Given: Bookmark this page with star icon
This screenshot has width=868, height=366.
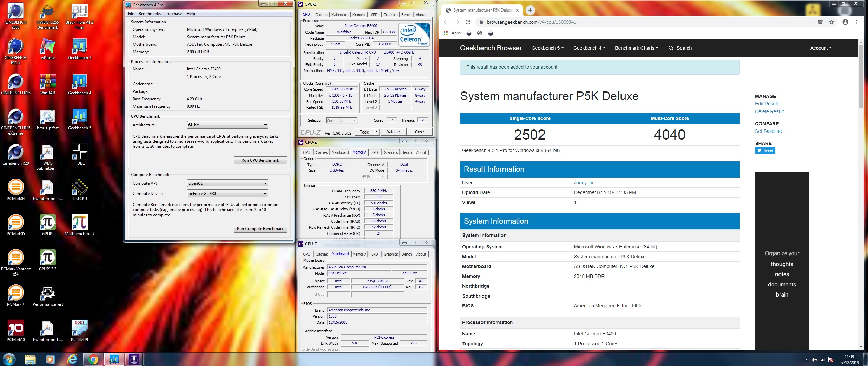Looking at the screenshot, I should click(x=831, y=22).
